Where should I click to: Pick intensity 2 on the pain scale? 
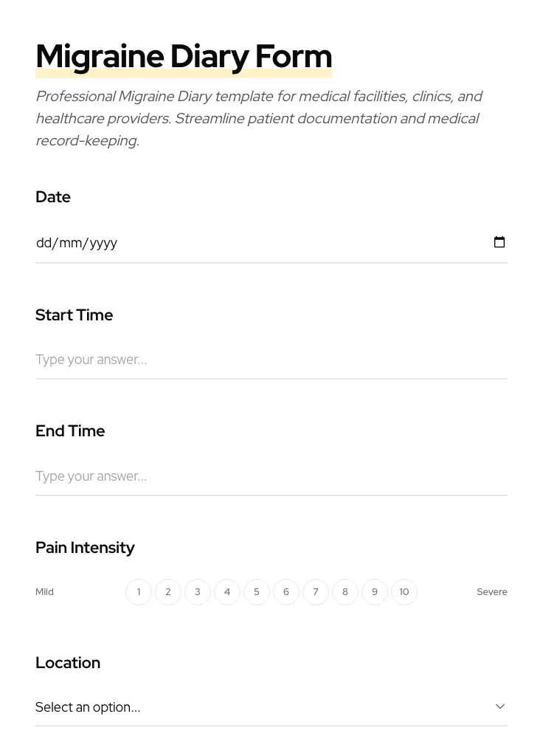click(168, 591)
